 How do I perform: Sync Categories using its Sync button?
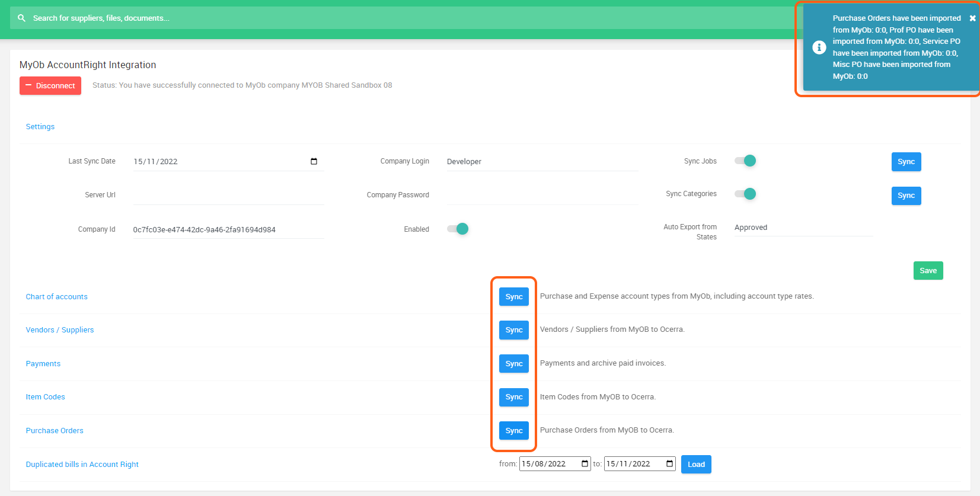pos(906,196)
